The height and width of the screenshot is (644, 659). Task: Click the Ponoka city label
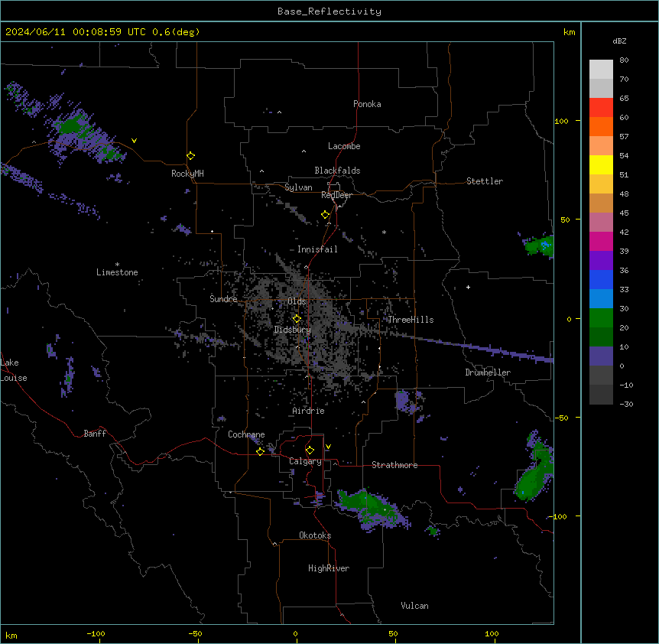367,104
